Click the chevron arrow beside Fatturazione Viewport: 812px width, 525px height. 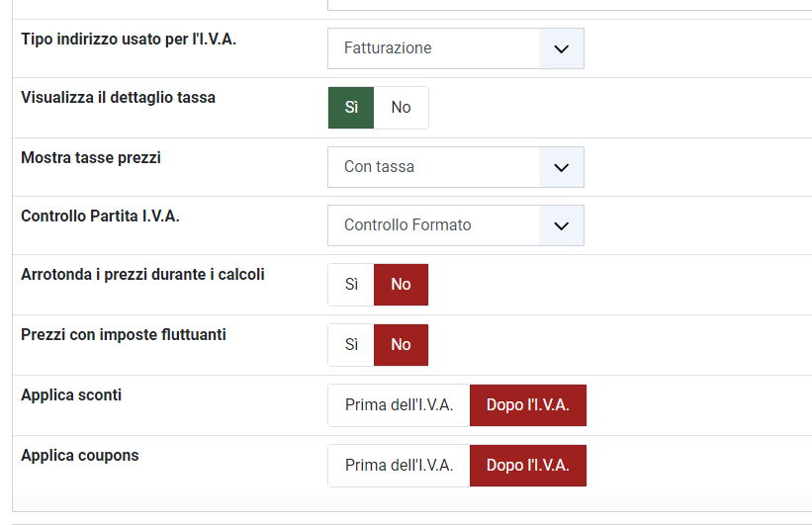(x=562, y=48)
